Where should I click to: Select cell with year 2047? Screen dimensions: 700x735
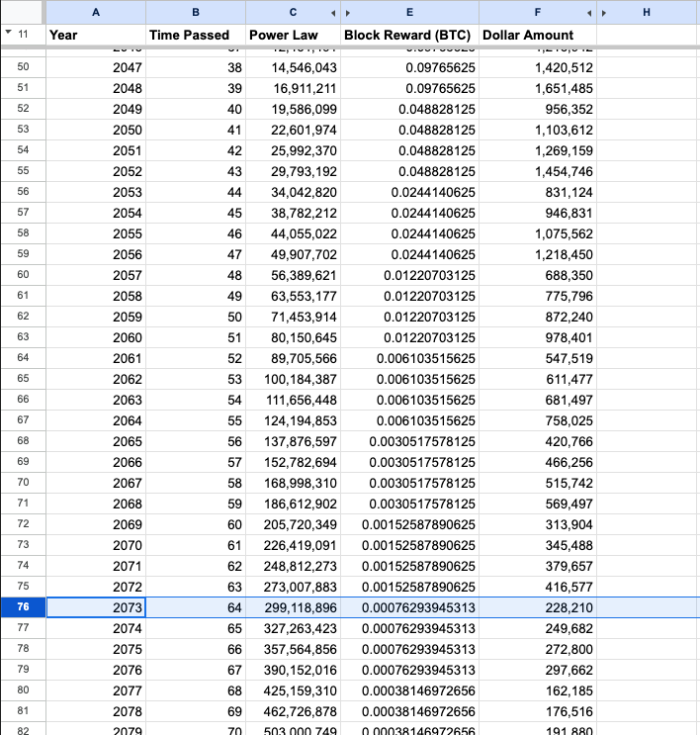(x=96, y=67)
